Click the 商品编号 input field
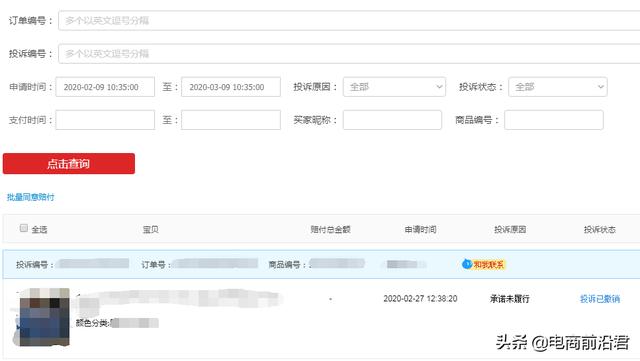Image resolution: width=640 pixels, height=361 pixels. pyautogui.click(x=554, y=120)
